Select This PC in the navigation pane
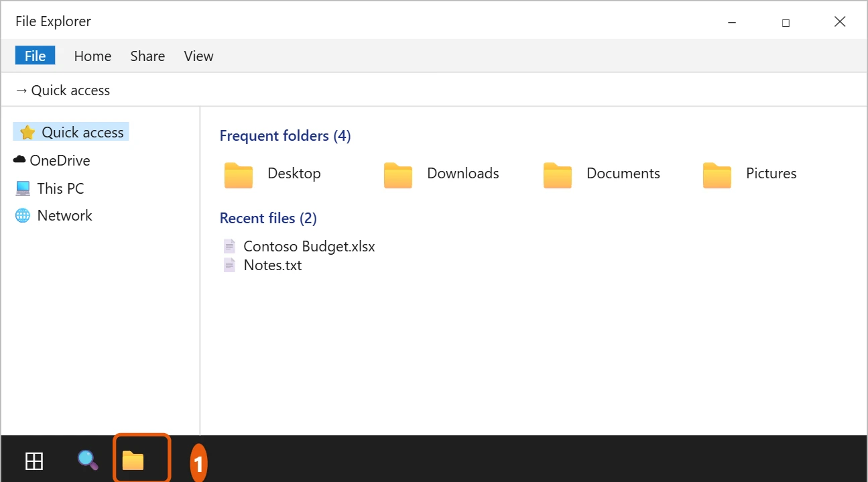The width and height of the screenshot is (868, 482). tap(50, 188)
